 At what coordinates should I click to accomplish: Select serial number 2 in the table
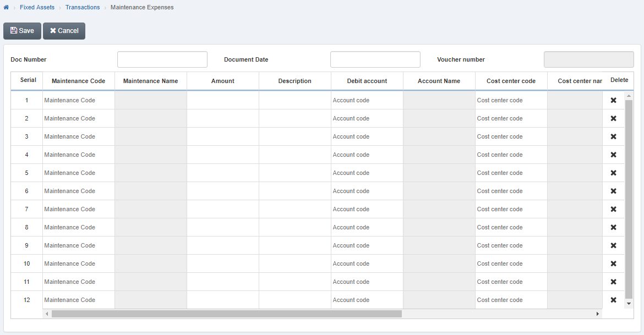pyautogui.click(x=26, y=118)
